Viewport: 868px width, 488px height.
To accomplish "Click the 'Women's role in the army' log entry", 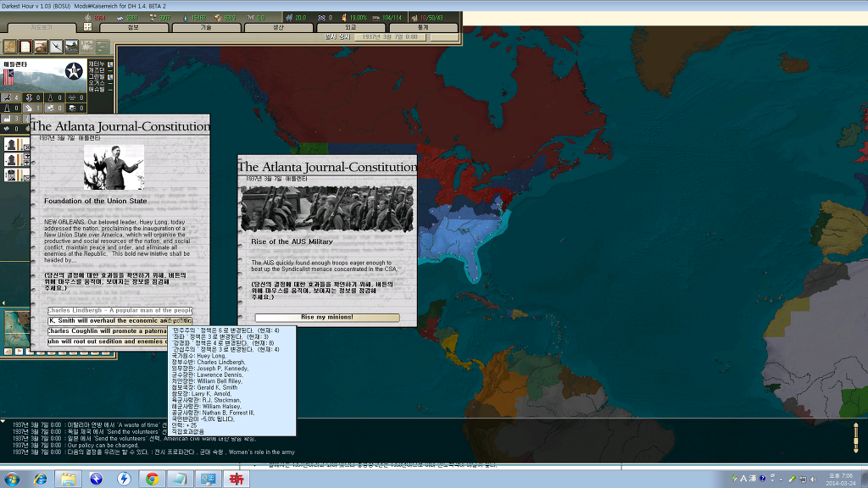I will 153,452.
